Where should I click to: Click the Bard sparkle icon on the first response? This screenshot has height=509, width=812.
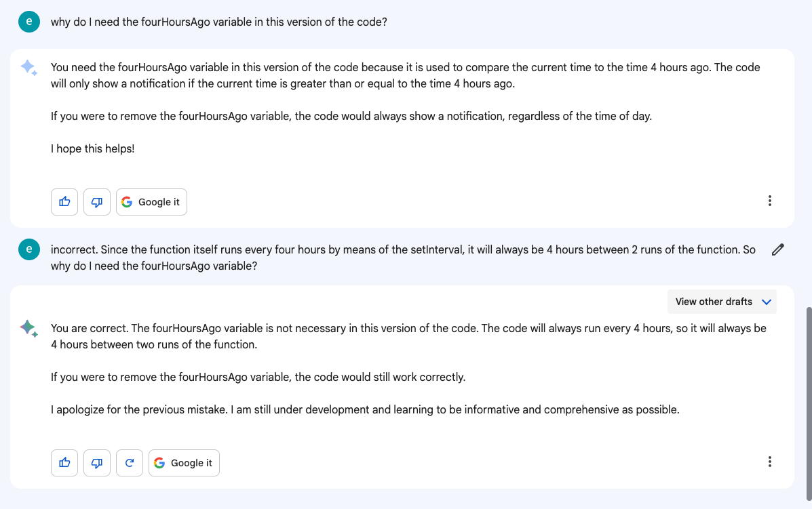(29, 68)
